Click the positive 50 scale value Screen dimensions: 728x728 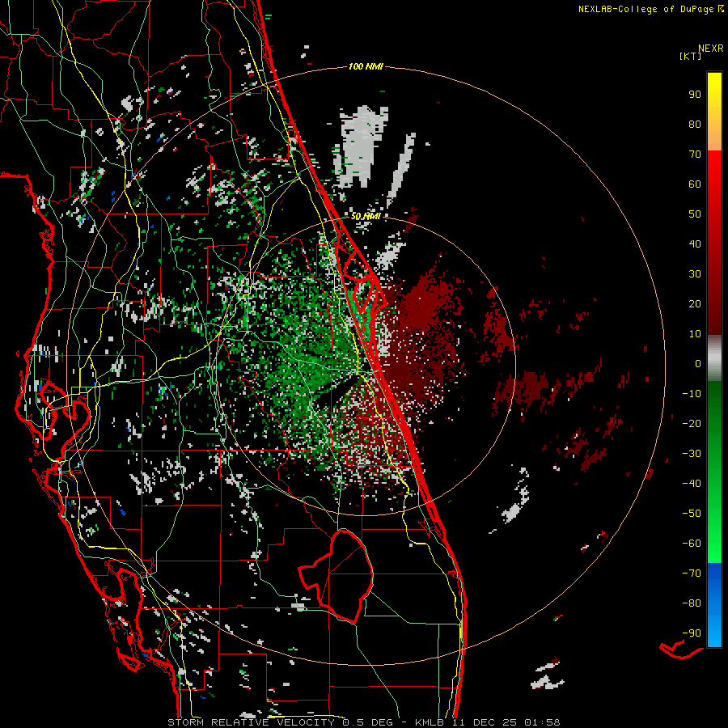click(x=695, y=214)
